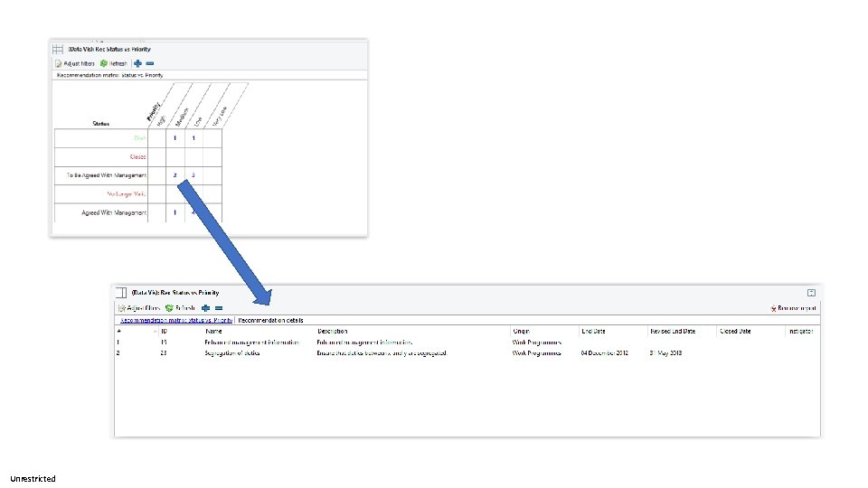Sort by the ID column header

164,332
